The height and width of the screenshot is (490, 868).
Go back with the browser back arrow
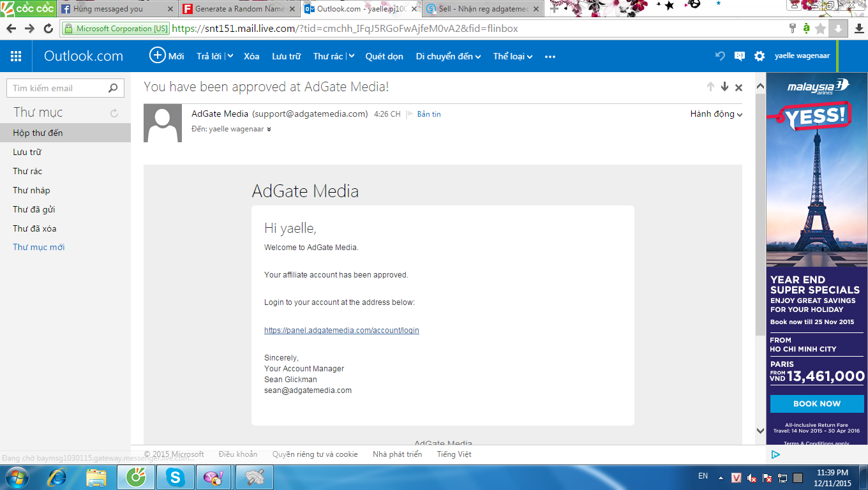11,29
